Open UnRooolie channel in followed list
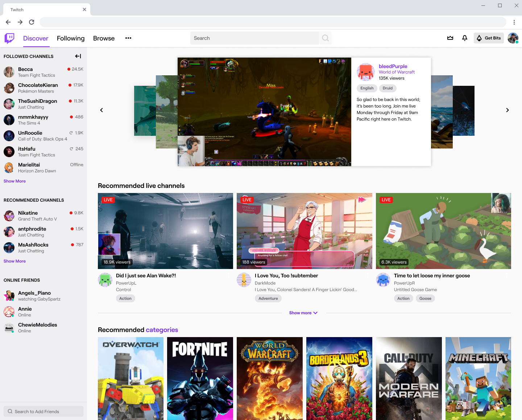The height and width of the screenshot is (420, 522). pyautogui.click(x=43, y=136)
